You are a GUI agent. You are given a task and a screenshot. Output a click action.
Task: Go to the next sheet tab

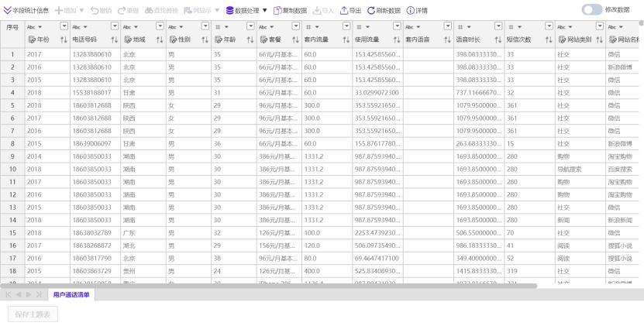[29, 294]
